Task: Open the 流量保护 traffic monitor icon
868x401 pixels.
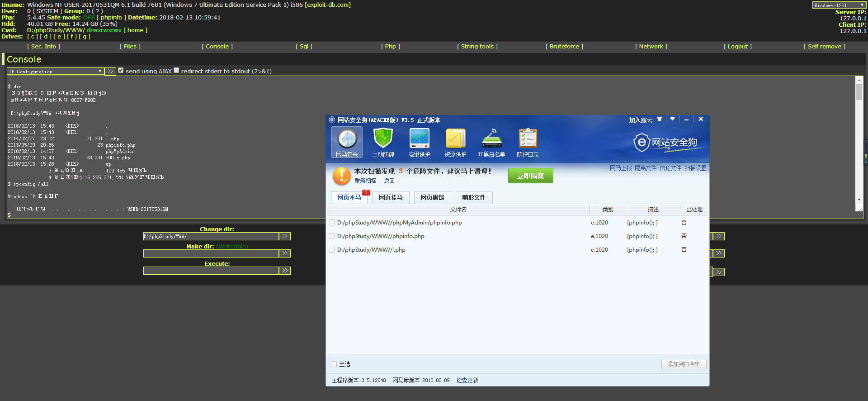Action: (x=419, y=142)
